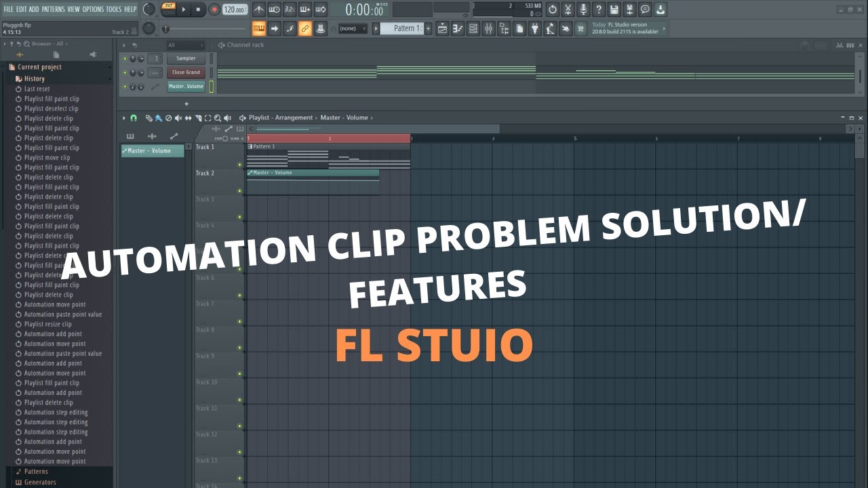Image resolution: width=868 pixels, height=488 pixels.
Task: Open the Channel rack options arrow menu
Action: [124, 45]
